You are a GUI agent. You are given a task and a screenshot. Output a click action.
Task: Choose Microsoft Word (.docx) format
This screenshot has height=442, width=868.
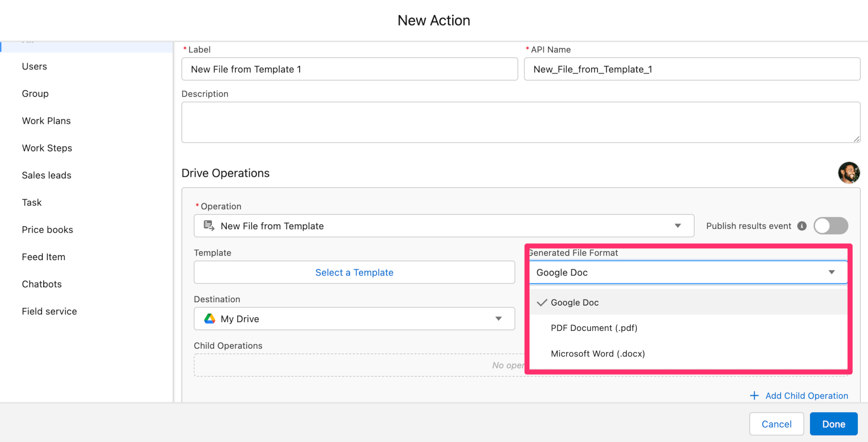coord(688,353)
